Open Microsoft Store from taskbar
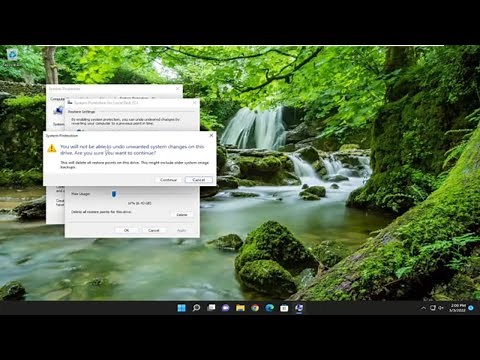 point(284,308)
